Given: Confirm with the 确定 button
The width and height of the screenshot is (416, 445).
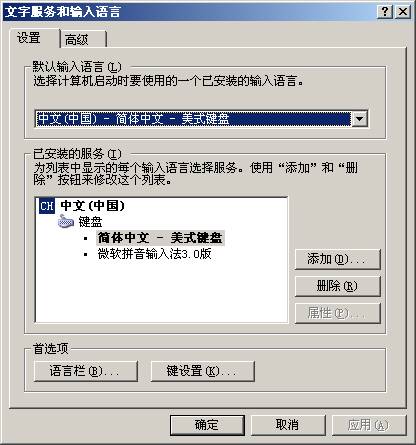Looking at the screenshot, I should pyautogui.click(x=207, y=425).
